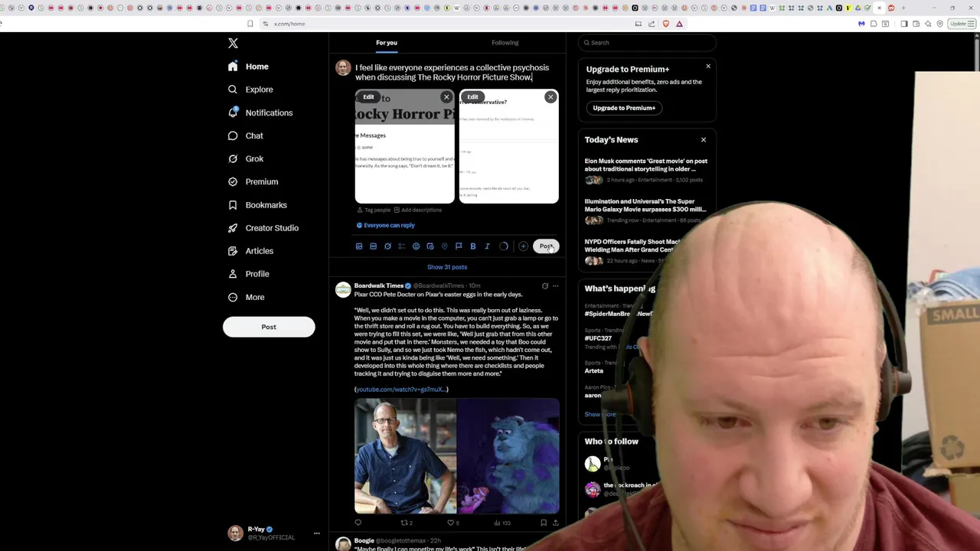Click Tag people under attached images
The image size is (980, 551).
click(x=374, y=210)
